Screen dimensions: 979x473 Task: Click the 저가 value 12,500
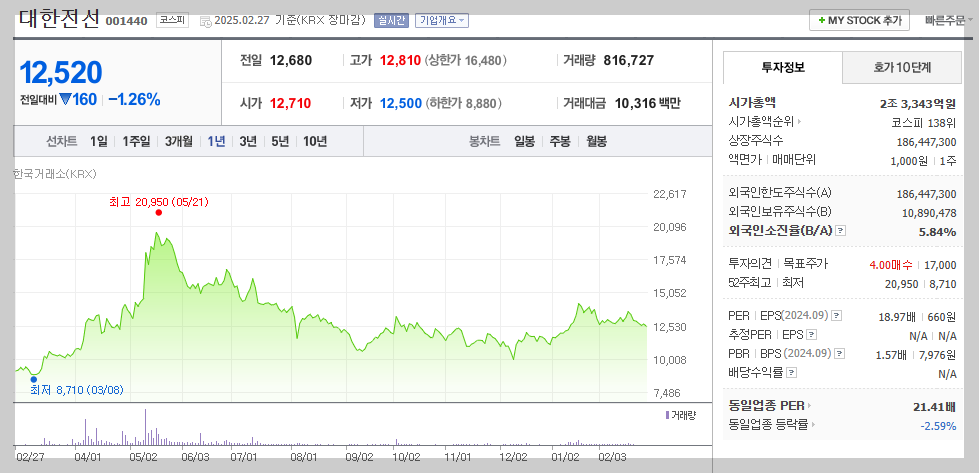point(401,104)
